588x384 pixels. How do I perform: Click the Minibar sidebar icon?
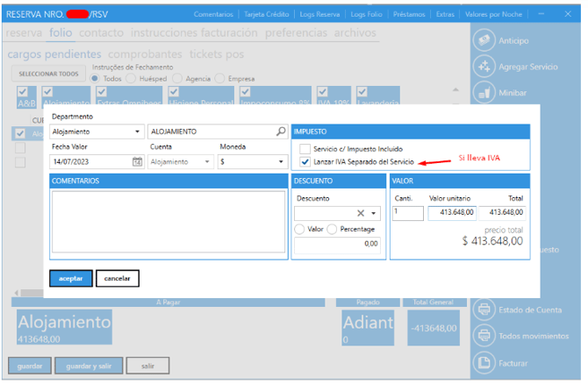pyautogui.click(x=484, y=94)
